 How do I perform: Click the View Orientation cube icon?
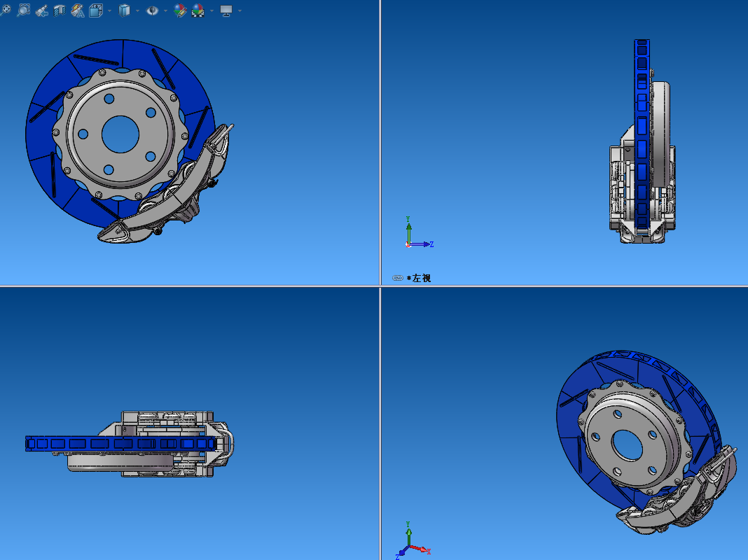click(96, 10)
